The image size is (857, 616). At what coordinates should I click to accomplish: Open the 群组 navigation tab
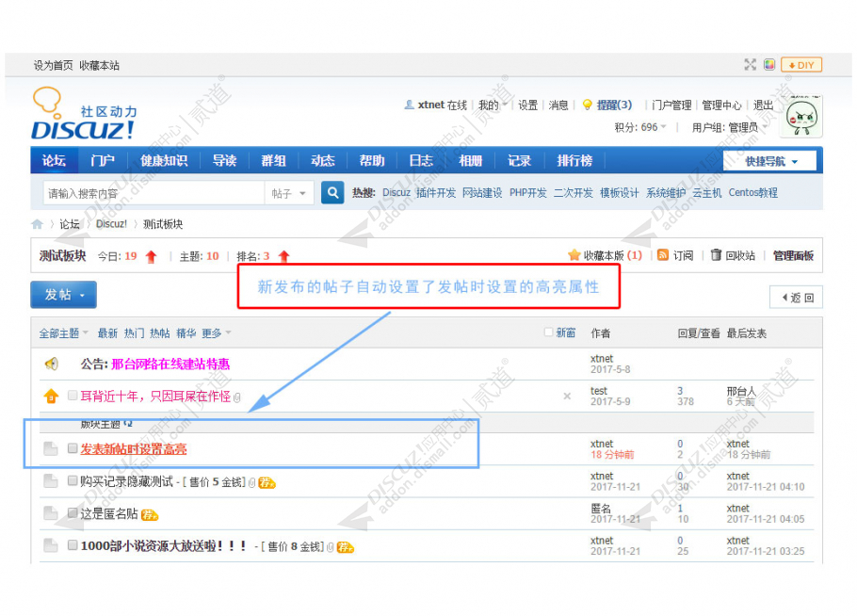(x=274, y=161)
